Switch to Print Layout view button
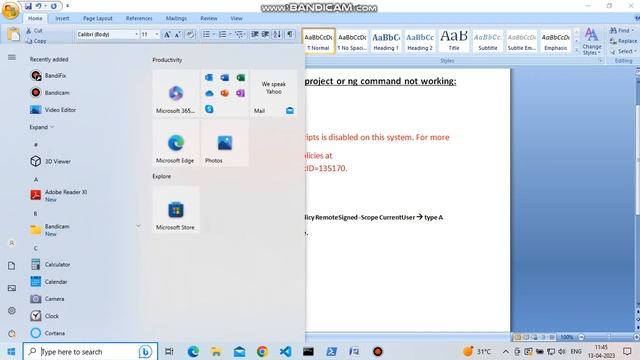Viewport: 640px width, 360px height. (517, 337)
